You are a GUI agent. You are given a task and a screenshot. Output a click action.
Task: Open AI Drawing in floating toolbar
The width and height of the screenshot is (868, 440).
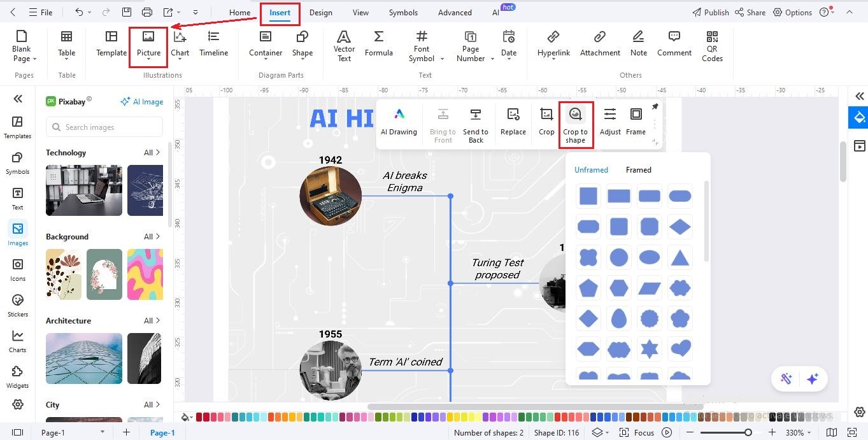click(x=399, y=122)
